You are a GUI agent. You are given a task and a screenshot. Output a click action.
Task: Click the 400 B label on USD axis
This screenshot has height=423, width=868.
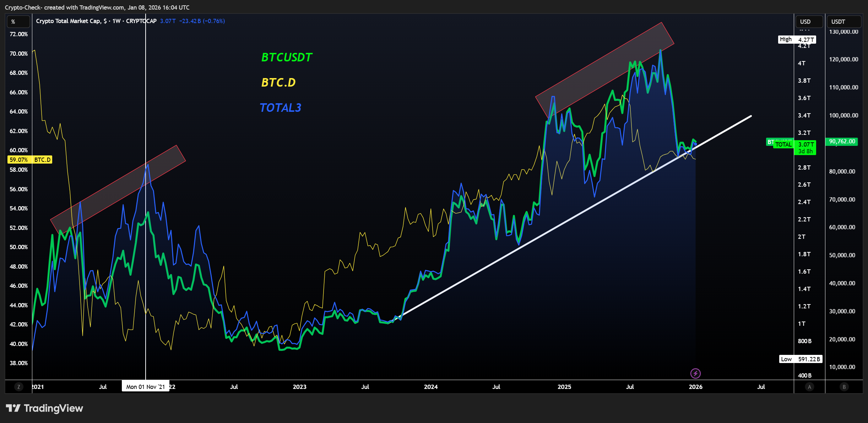point(805,375)
